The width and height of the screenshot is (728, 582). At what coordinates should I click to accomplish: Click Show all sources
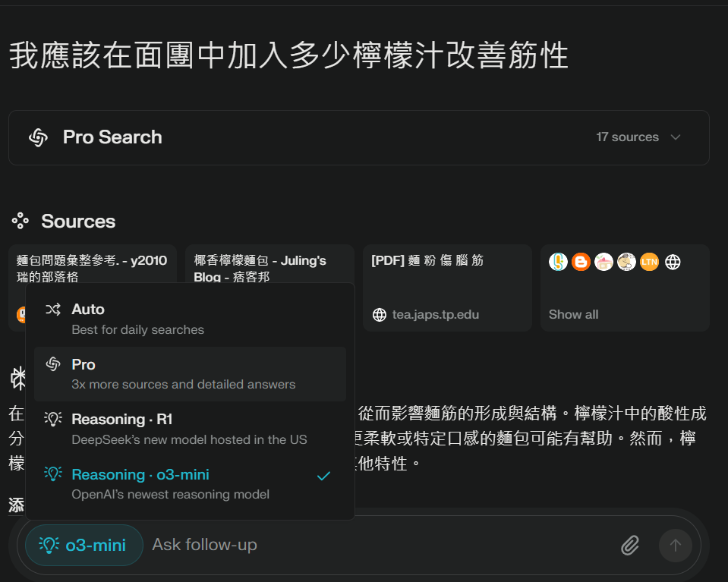click(573, 315)
